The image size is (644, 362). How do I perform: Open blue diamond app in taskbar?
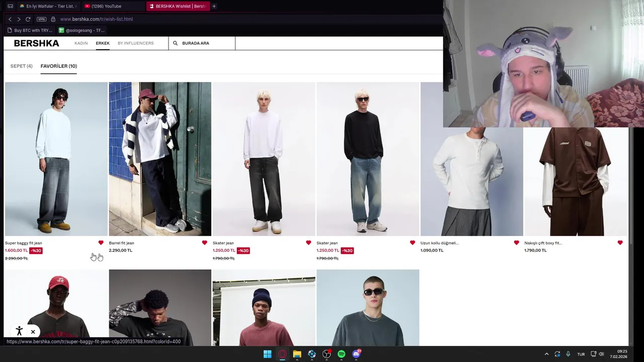[312, 354]
